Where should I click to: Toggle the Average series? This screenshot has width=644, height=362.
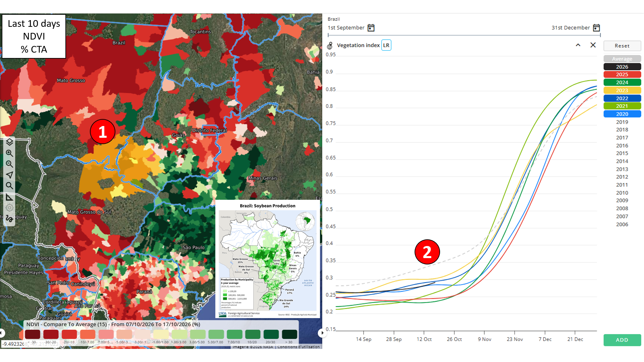click(622, 59)
